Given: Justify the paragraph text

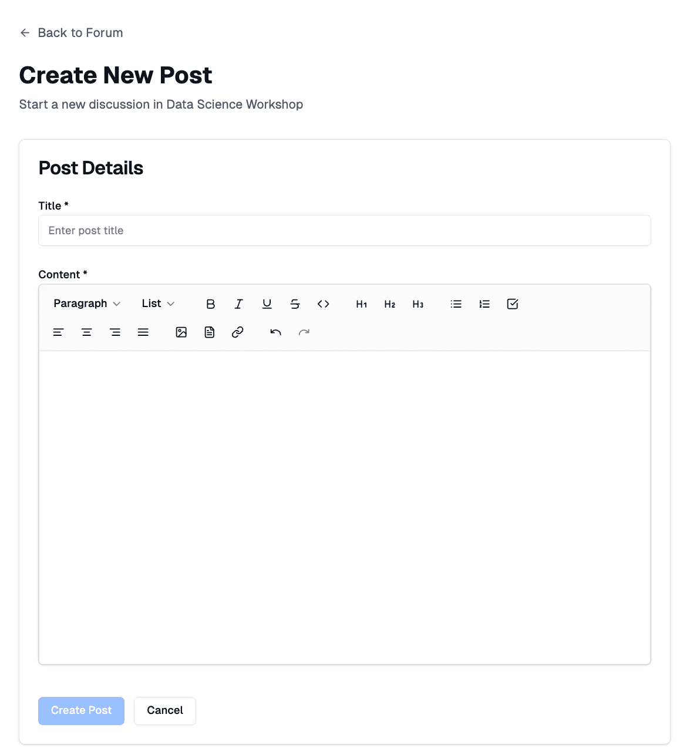Looking at the screenshot, I should tap(143, 332).
